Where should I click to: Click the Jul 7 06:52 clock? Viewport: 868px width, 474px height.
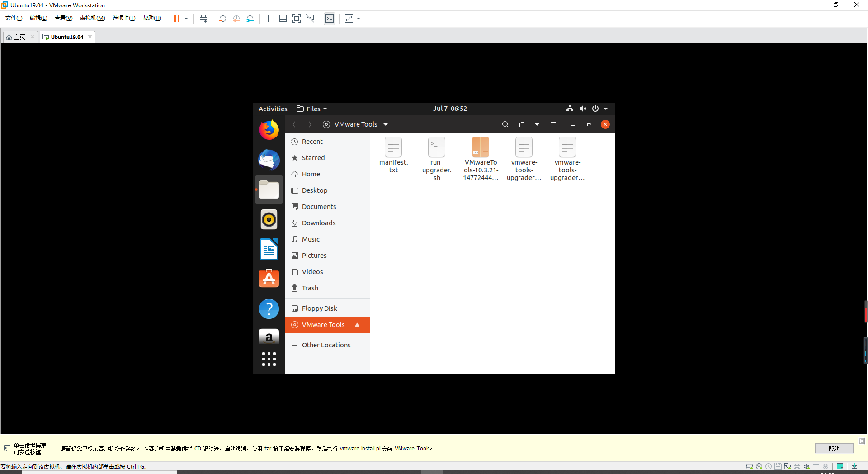[x=450, y=109]
